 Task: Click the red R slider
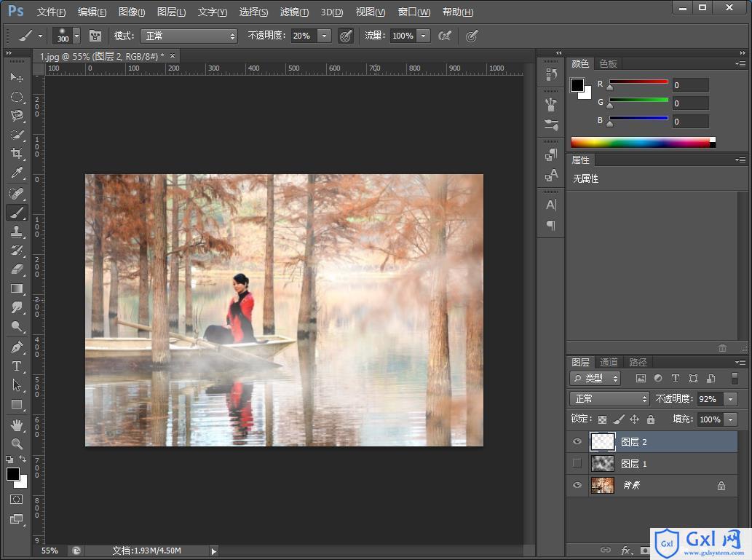pyautogui.click(x=638, y=82)
